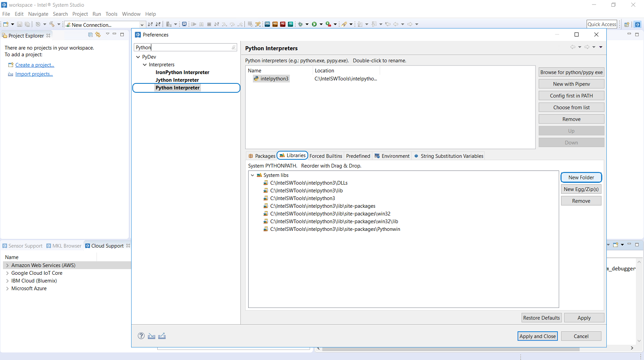644x360 pixels.
Task: Click the Back navigation arrow in toolbar
Action: pos(396,24)
